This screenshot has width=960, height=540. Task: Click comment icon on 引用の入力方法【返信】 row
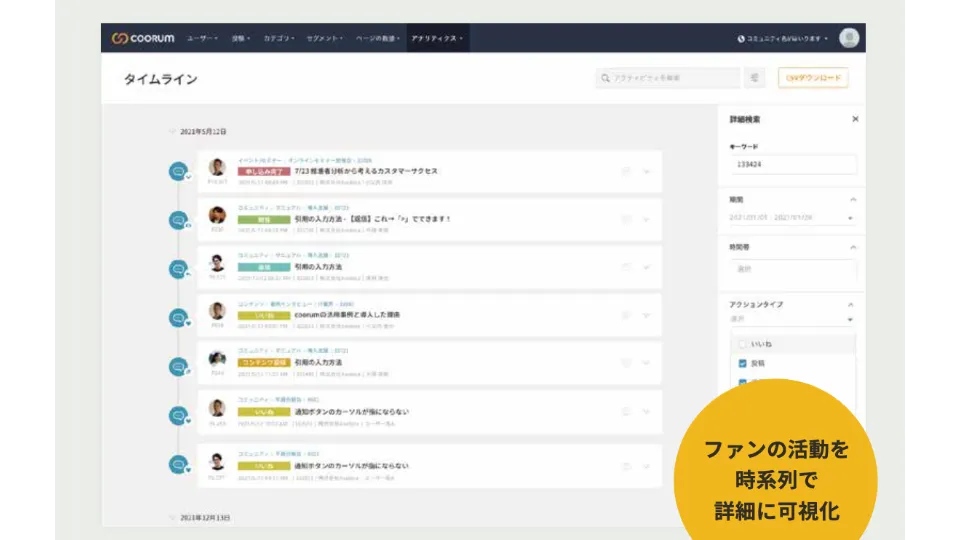click(x=626, y=219)
